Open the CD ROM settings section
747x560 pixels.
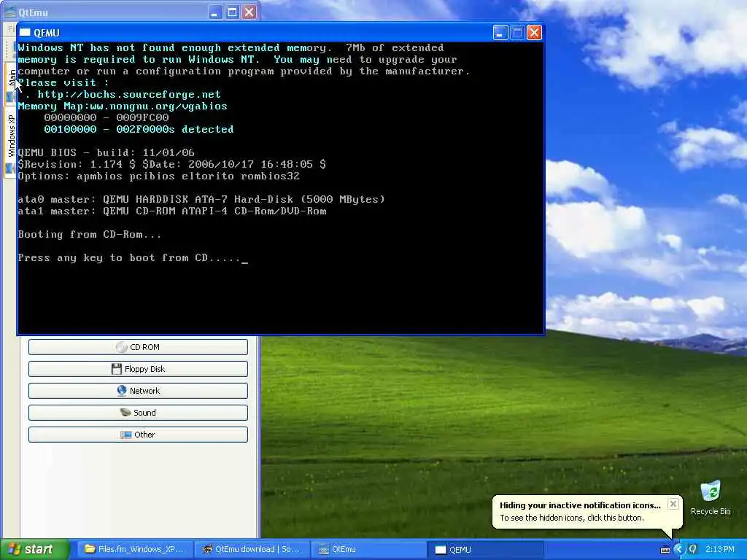pos(138,347)
